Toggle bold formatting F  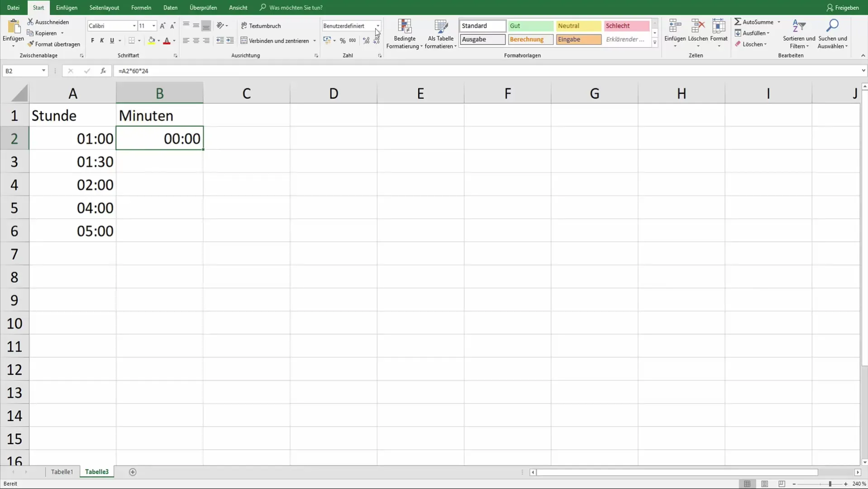point(92,40)
